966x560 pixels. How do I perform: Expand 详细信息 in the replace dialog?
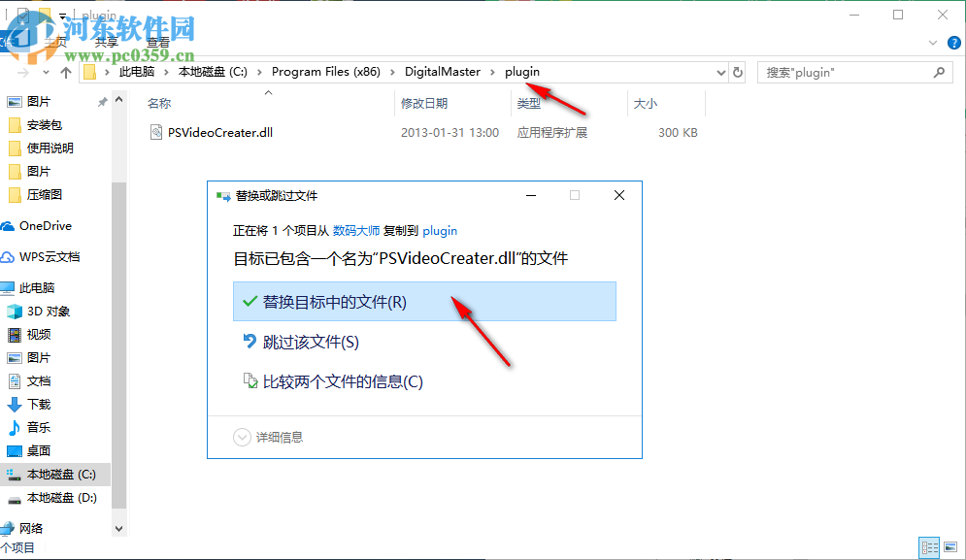(268, 437)
